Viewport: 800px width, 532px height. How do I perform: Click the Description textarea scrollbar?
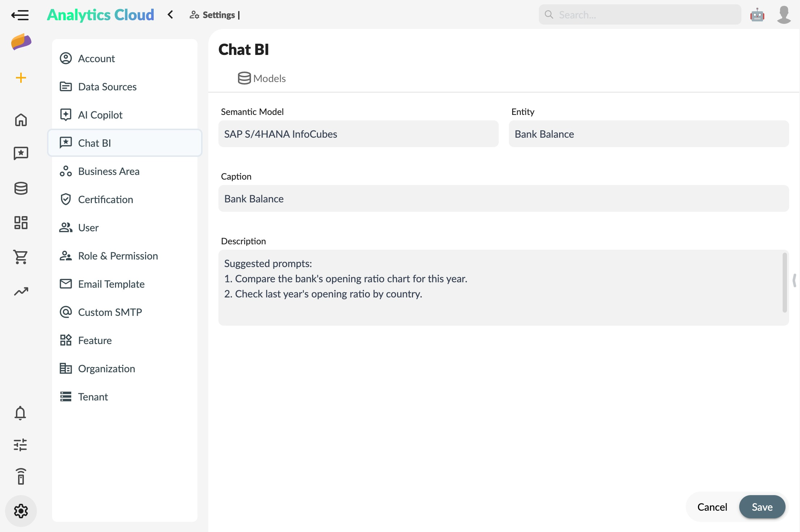click(784, 283)
